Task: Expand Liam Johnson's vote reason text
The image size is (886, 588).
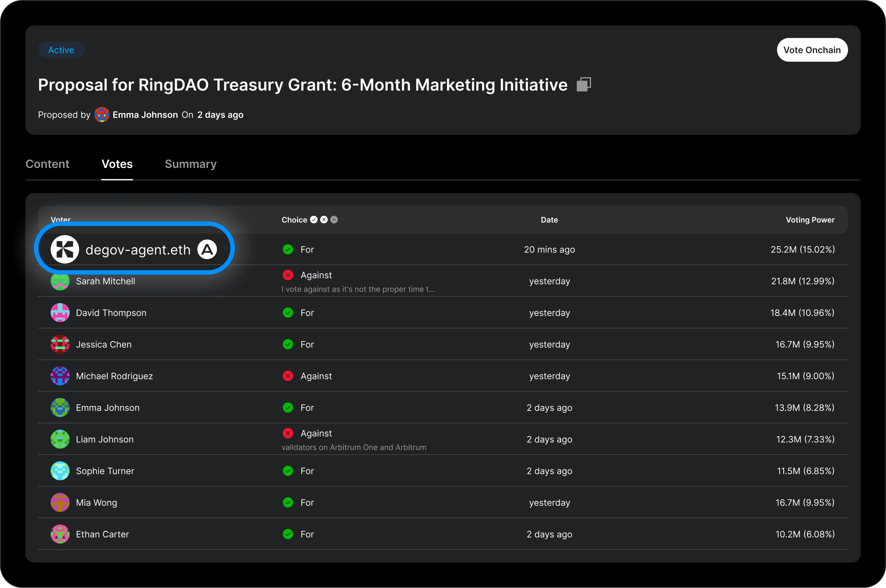Action: [x=354, y=447]
